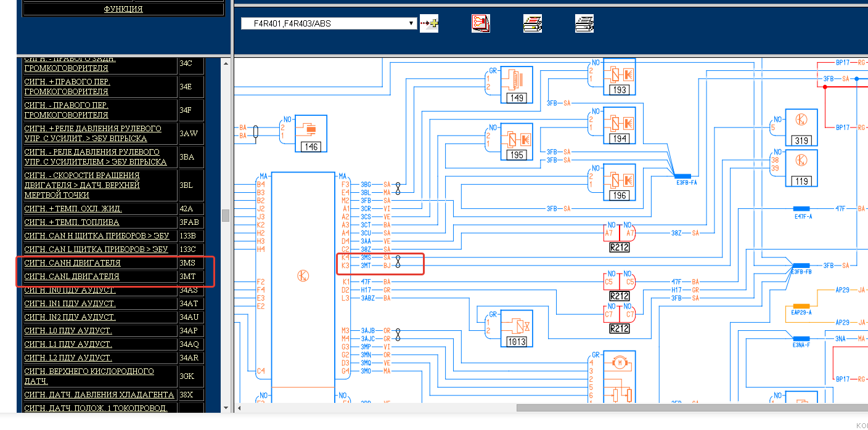Select component 194 symbol in diagram
Image resolution: width=868 pixels, height=430 pixels.
click(x=619, y=126)
